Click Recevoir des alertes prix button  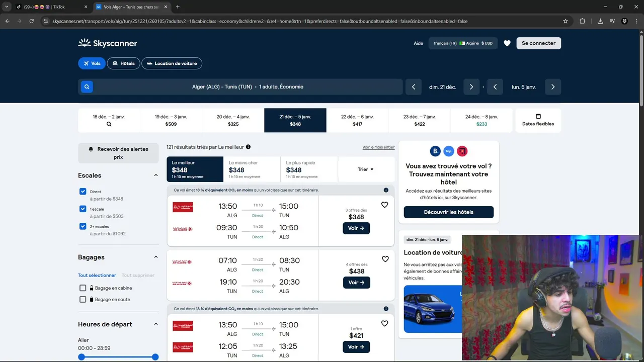pyautogui.click(x=118, y=153)
